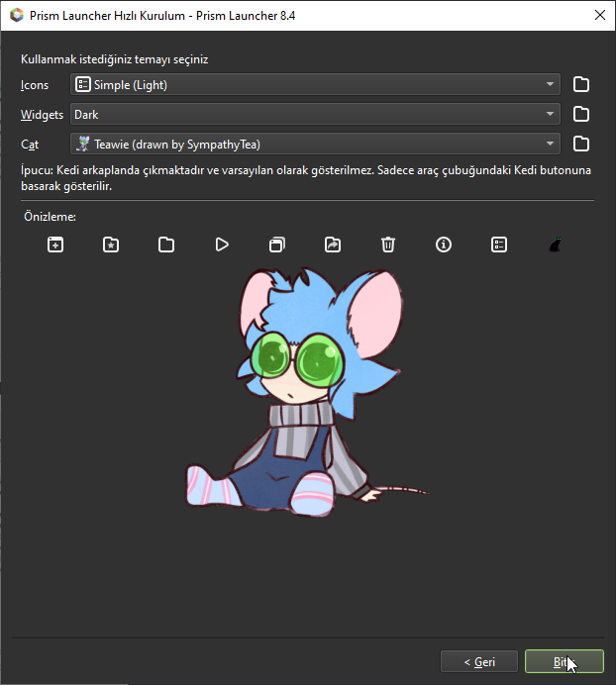The height and width of the screenshot is (685, 616).
Task: Click the list settings icon in preview
Action: [x=499, y=245]
